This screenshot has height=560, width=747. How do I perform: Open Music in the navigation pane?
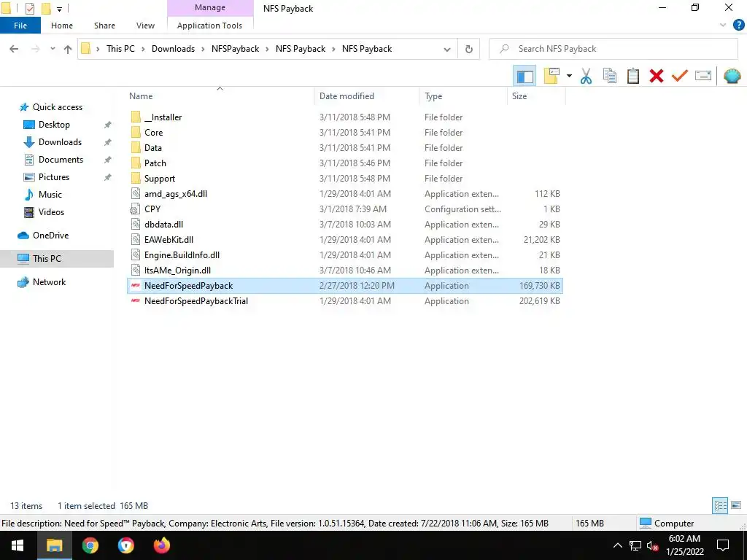pyautogui.click(x=50, y=194)
